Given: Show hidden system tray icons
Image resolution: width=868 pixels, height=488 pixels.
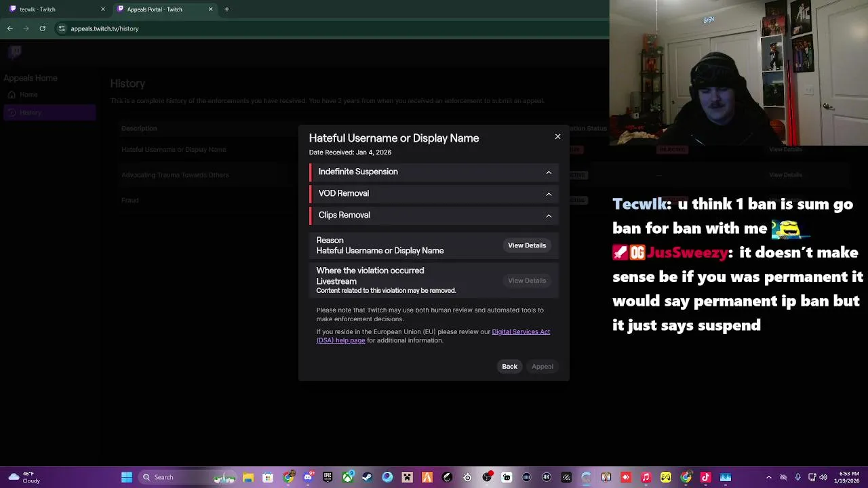Looking at the screenshot, I should coord(768,477).
